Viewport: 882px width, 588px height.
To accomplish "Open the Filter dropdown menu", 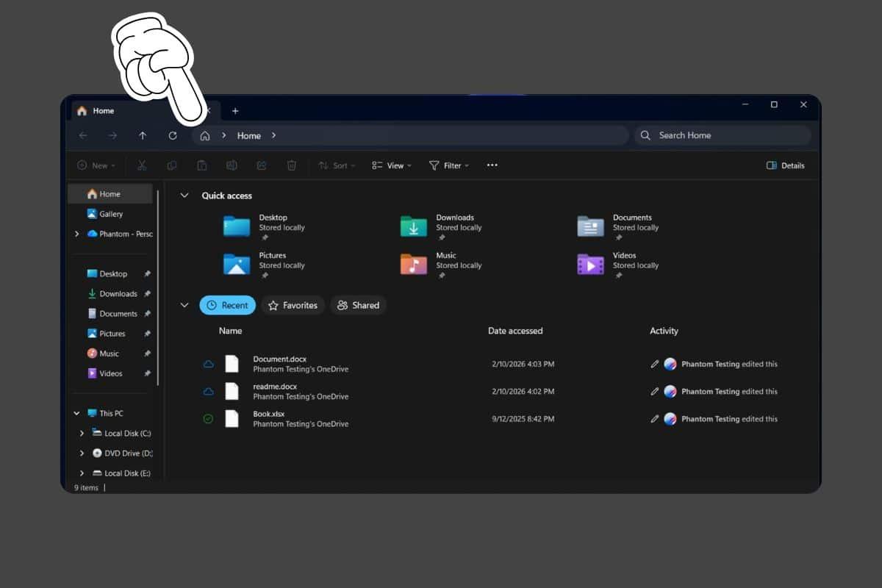I will pyautogui.click(x=449, y=165).
